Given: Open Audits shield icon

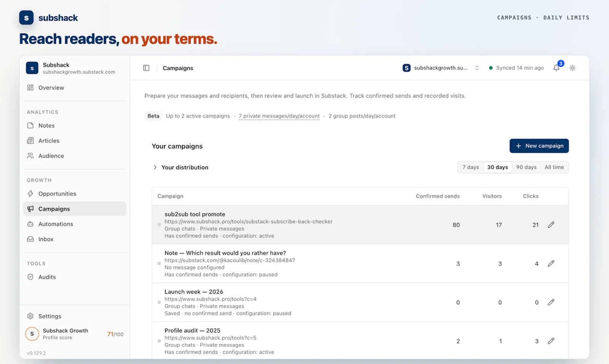Looking at the screenshot, I should (x=30, y=277).
